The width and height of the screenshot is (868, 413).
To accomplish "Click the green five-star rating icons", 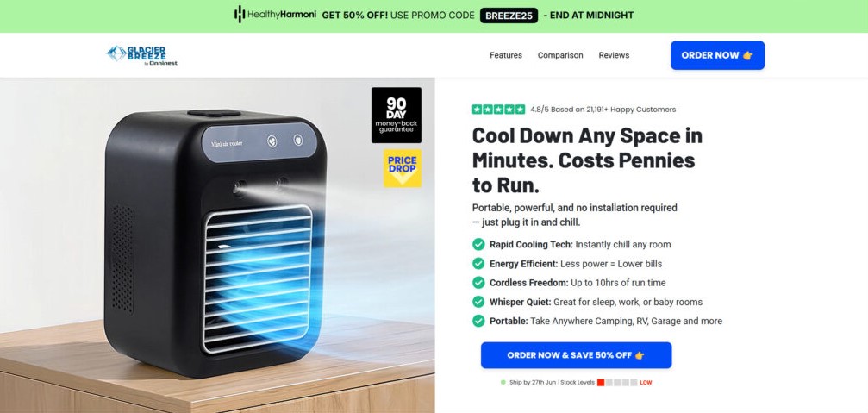I will (498, 110).
